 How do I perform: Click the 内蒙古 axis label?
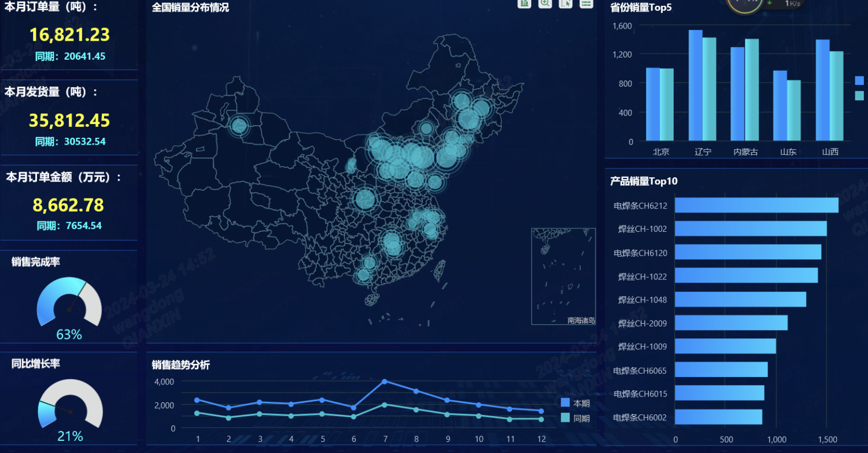(x=746, y=152)
